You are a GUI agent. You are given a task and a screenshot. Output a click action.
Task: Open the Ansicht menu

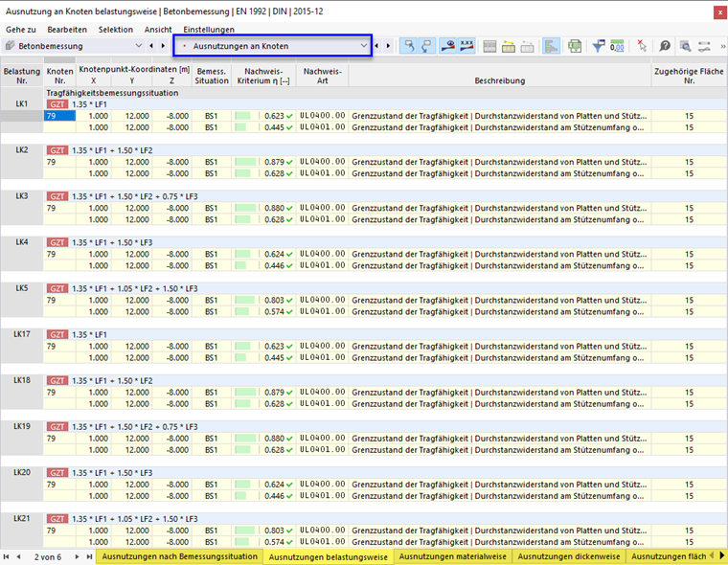tap(158, 30)
